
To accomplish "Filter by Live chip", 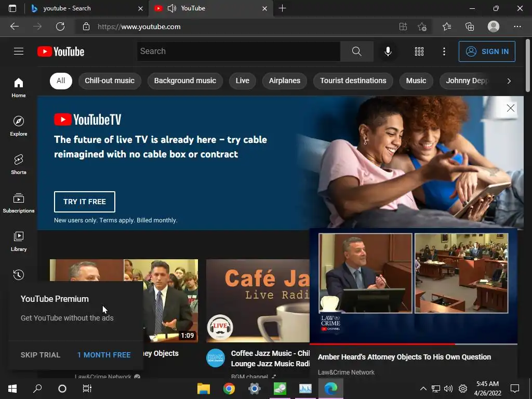I will [x=242, y=81].
